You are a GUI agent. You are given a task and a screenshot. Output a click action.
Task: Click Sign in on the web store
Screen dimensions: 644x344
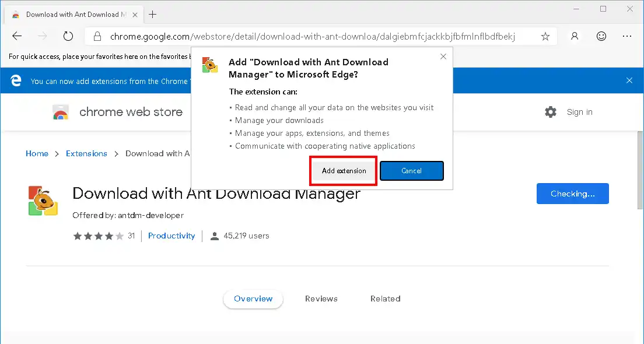(579, 112)
